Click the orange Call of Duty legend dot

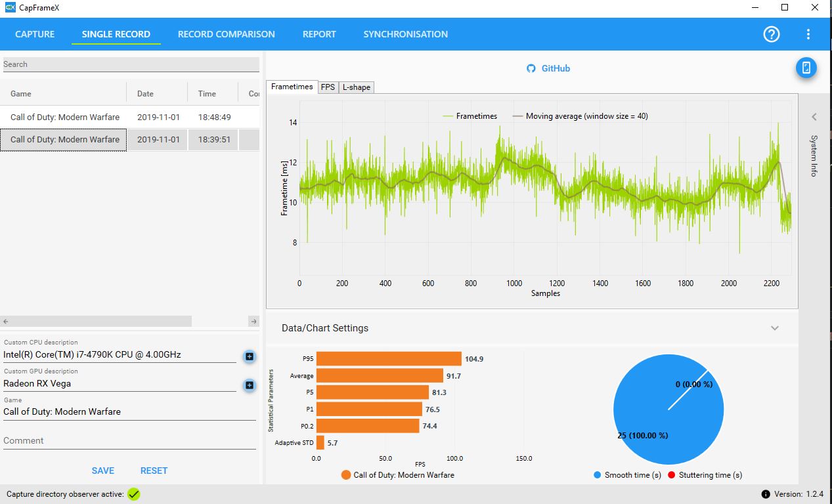coord(346,475)
